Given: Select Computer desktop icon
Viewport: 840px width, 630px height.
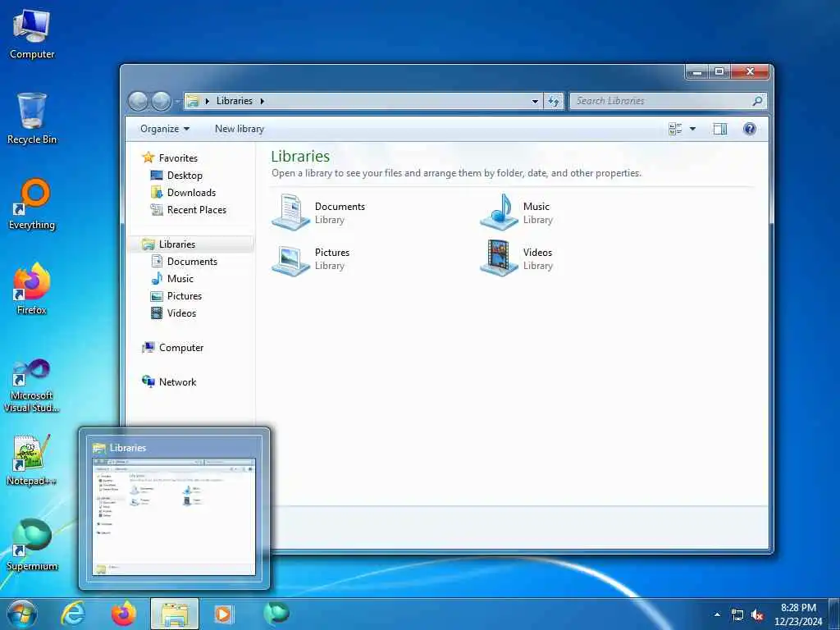Looking at the screenshot, I should pyautogui.click(x=32, y=34).
